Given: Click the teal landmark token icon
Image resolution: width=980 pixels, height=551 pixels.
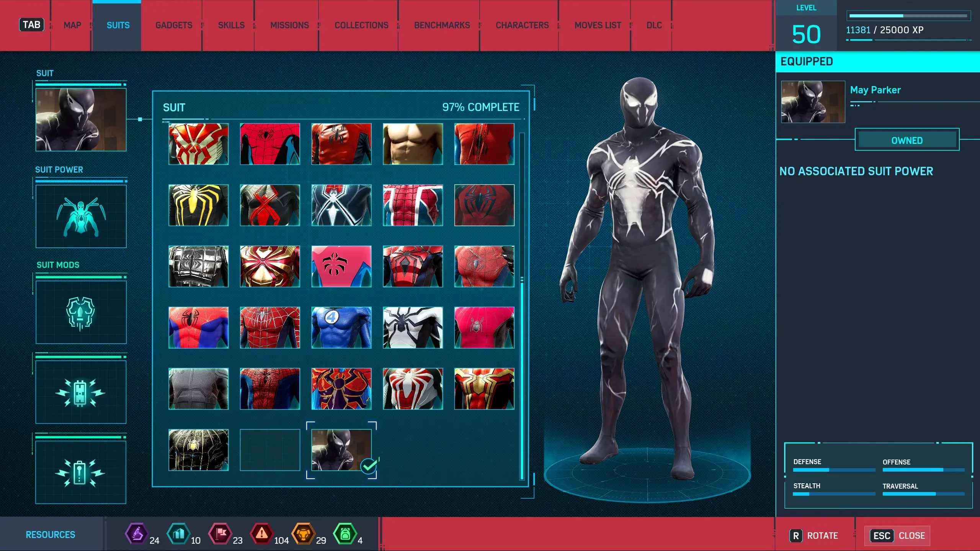Looking at the screenshot, I should (x=178, y=533).
